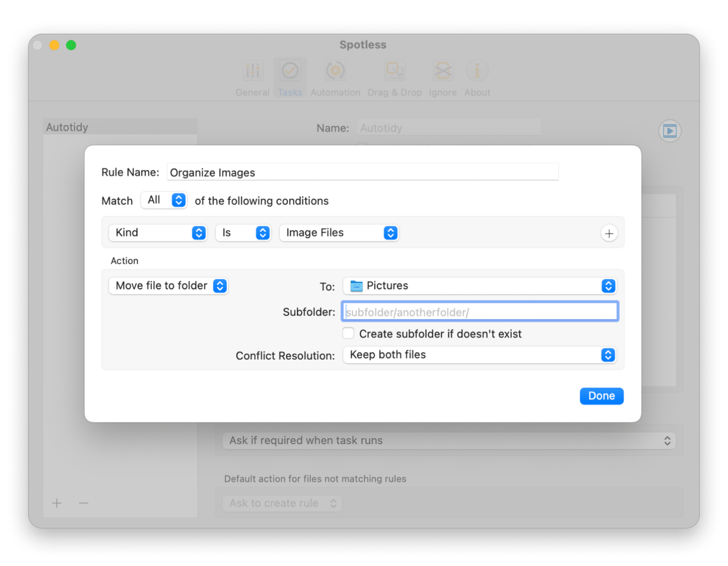Screen dimensions: 728x566
Task: Change the Move file to folder action
Action: click(x=168, y=286)
